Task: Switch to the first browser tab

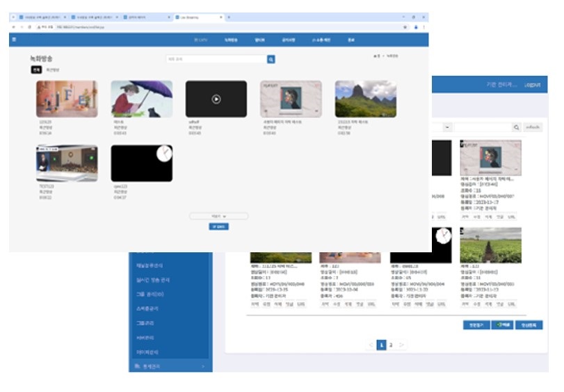Action: 42,17
